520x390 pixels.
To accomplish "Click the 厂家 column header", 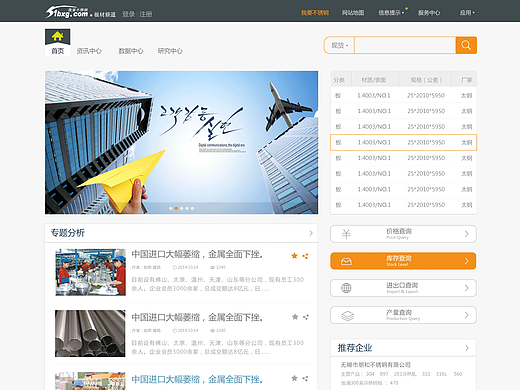I will coord(467,80).
